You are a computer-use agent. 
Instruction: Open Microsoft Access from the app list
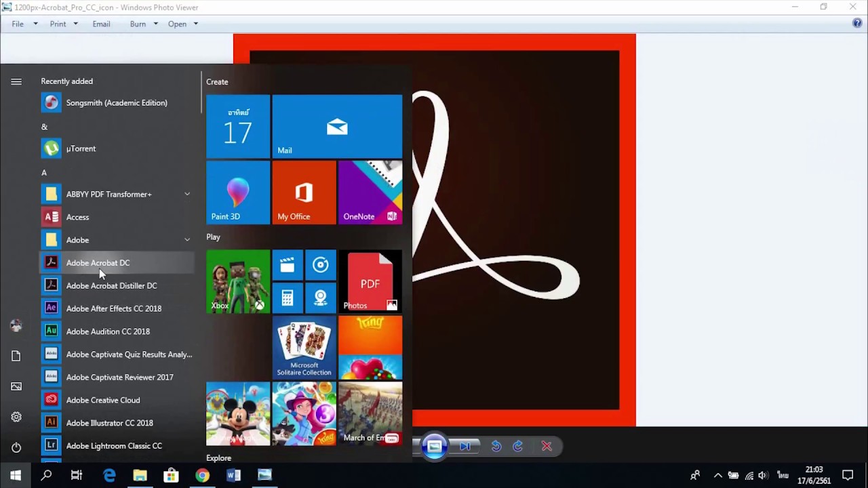tap(117, 217)
